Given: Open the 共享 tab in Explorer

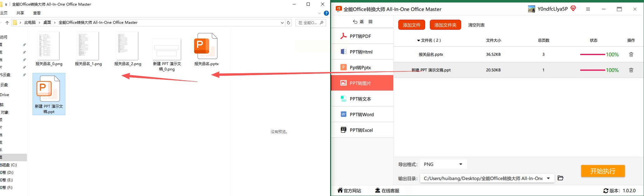Looking at the screenshot, I should tap(20, 13).
